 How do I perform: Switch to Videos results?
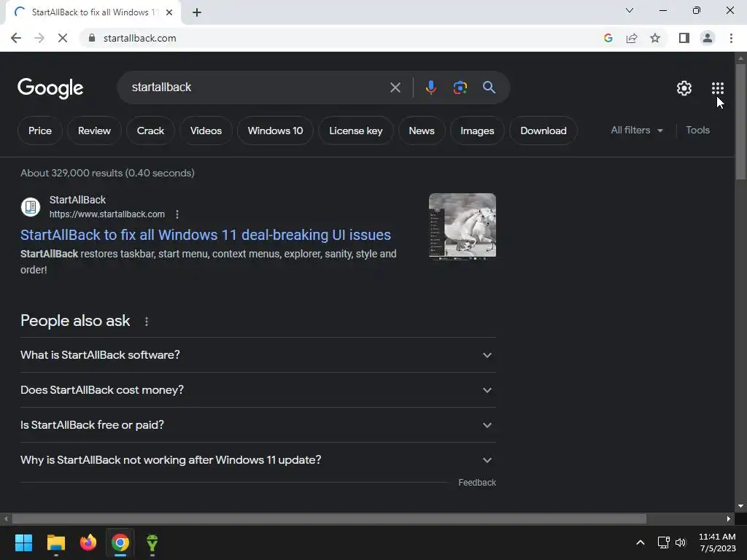tap(206, 131)
